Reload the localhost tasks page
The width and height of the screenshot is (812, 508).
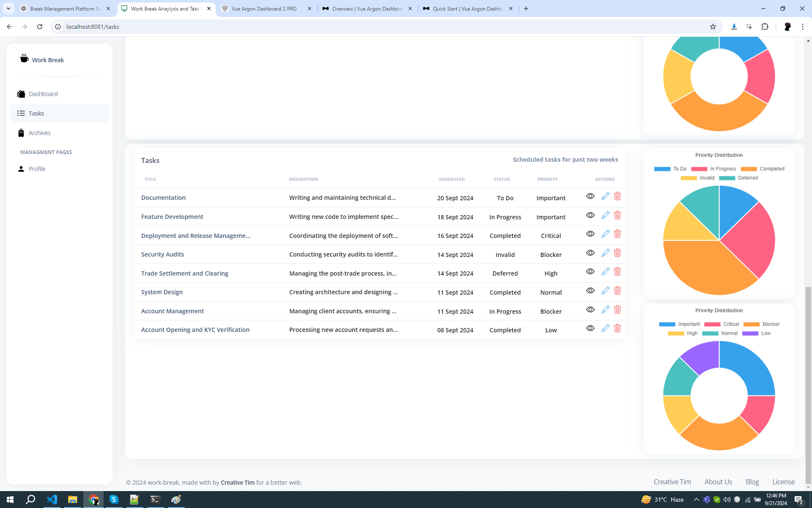click(x=40, y=27)
